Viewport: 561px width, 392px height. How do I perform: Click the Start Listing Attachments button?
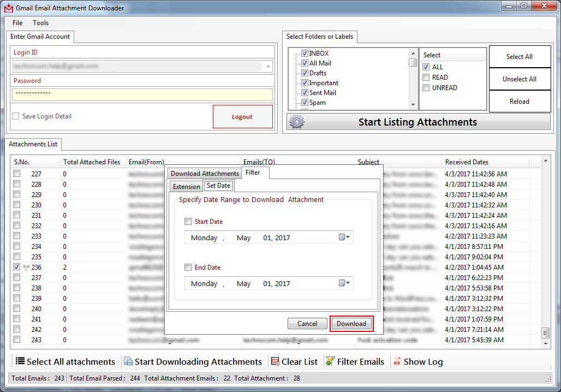pyautogui.click(x=419, y=122)
